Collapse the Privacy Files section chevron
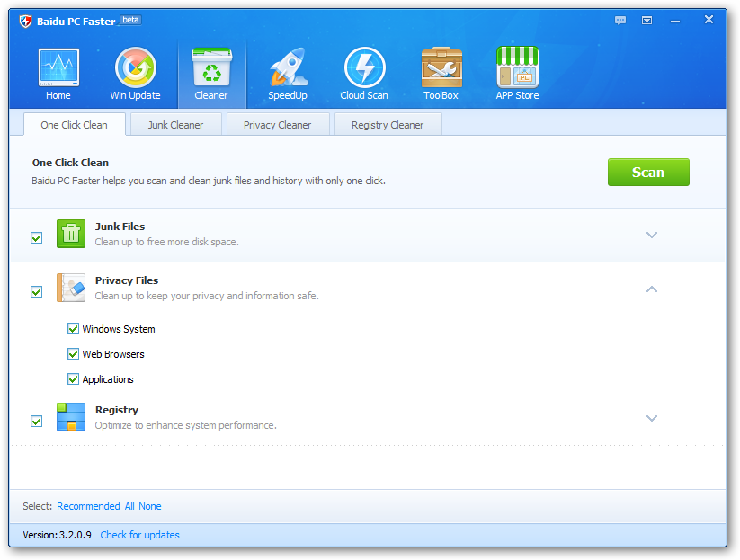Screen dimensions: 740x560 [x=652, y=289]
